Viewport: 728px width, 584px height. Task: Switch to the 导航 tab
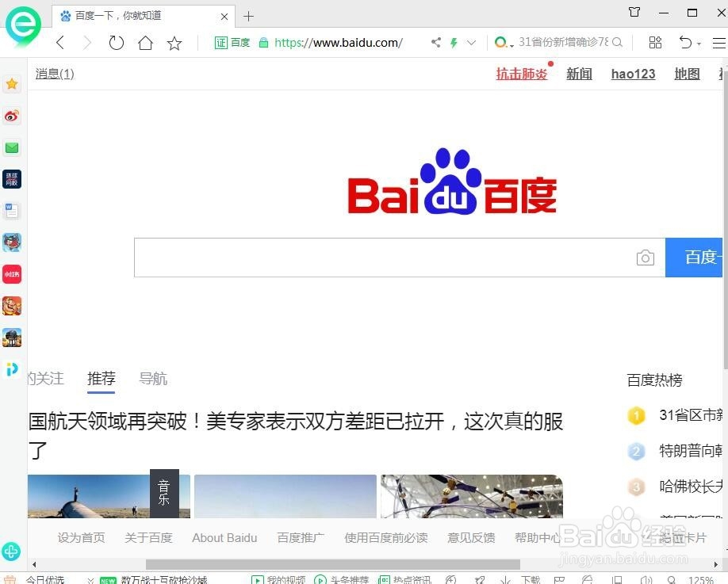click(153, 379)
